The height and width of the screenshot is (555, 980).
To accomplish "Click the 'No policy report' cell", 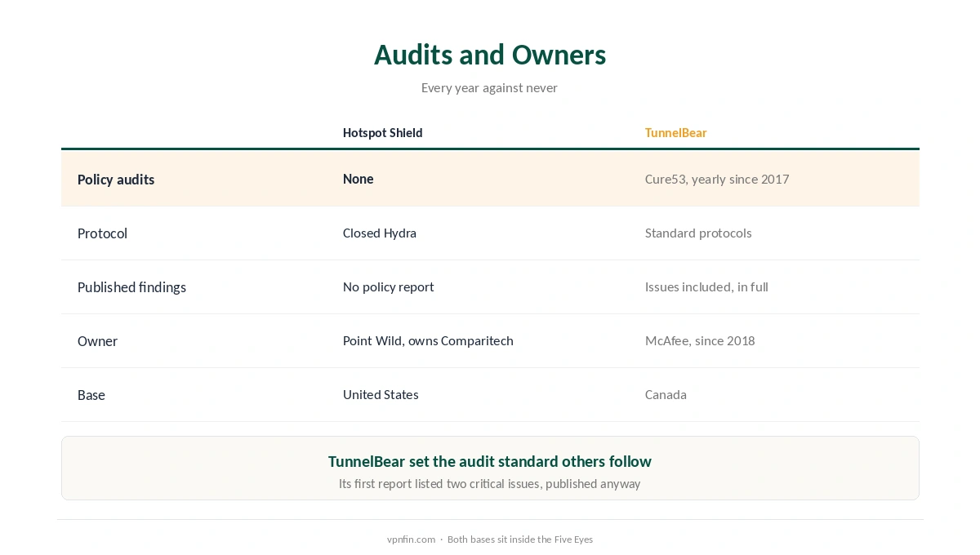I will 388,286.
